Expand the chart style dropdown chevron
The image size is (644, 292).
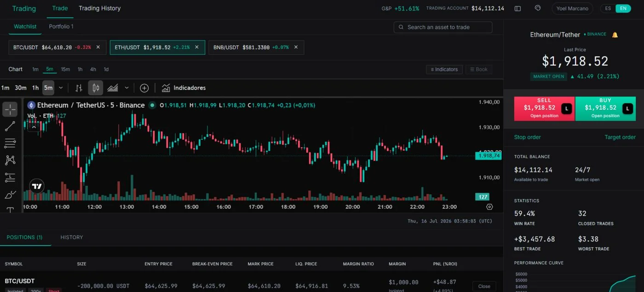click(126, 88)
